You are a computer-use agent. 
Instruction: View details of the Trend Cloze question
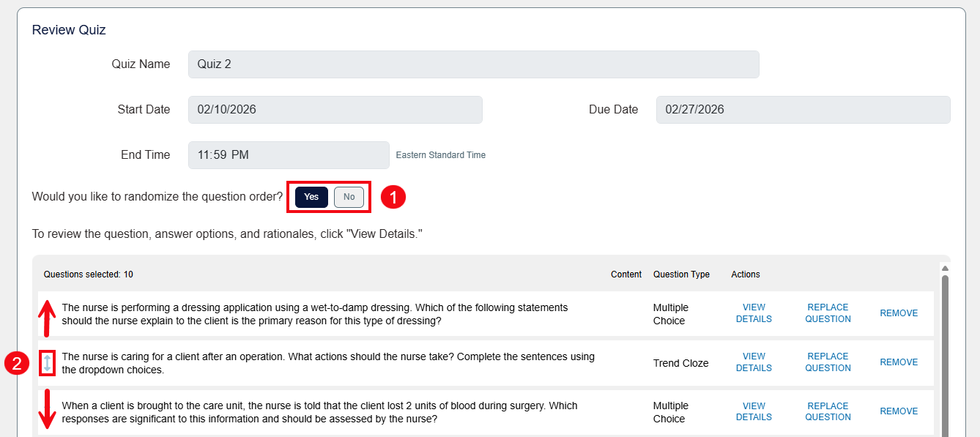point(754,362)
